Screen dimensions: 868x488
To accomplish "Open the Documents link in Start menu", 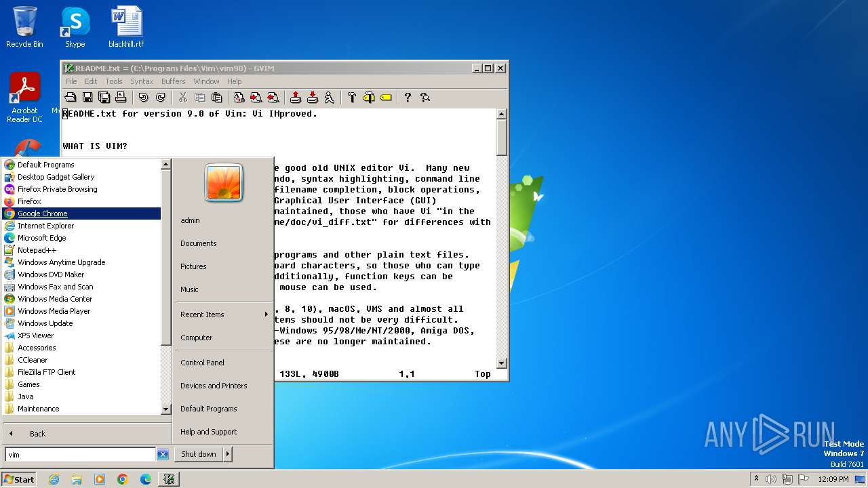I will tap(199, 243).
